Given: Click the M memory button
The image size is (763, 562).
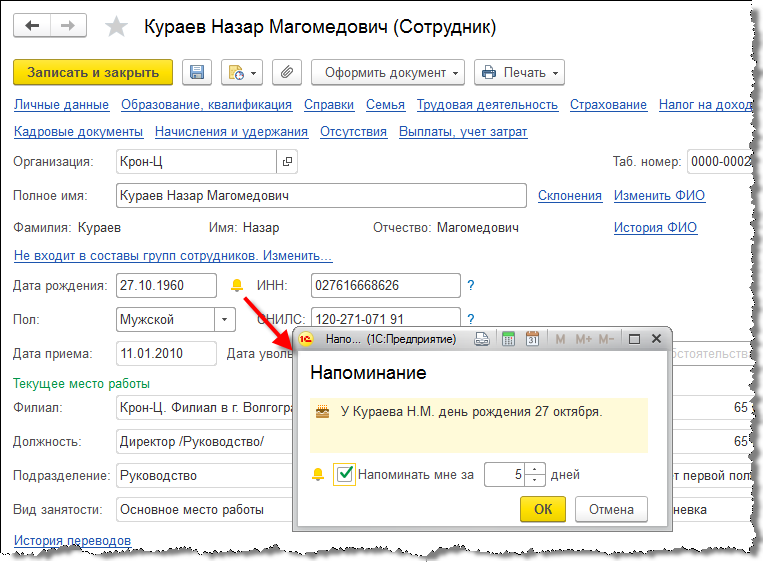Looking at the screenshot, I should 560,339.
